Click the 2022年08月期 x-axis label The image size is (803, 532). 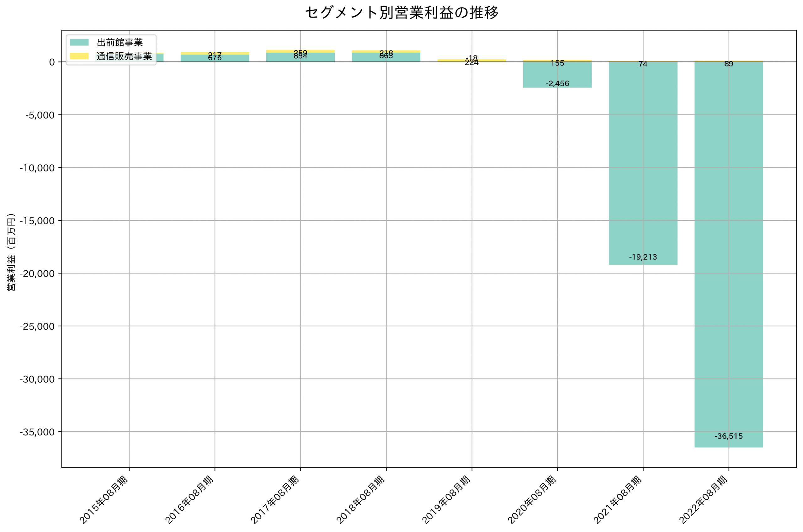[x=703, y=499]
